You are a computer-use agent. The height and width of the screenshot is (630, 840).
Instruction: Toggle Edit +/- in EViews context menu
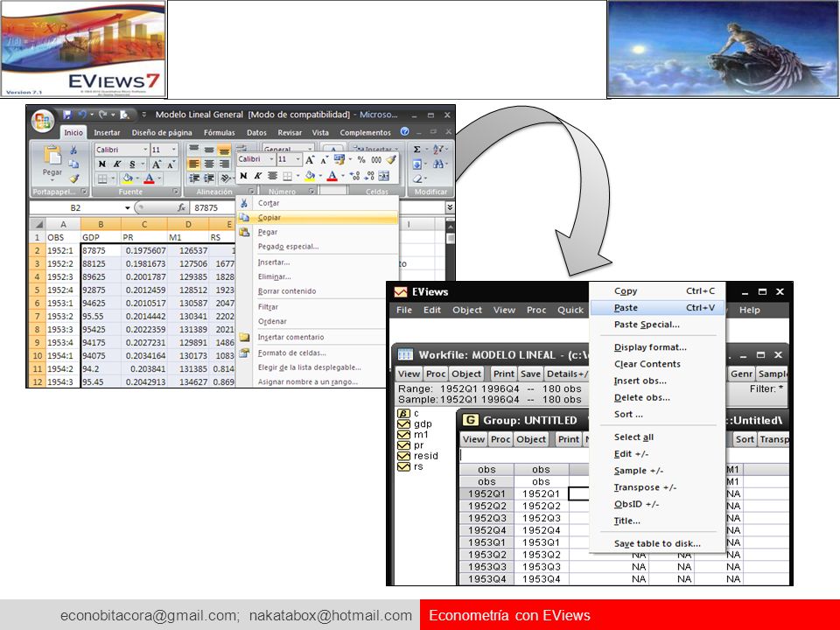631,454
